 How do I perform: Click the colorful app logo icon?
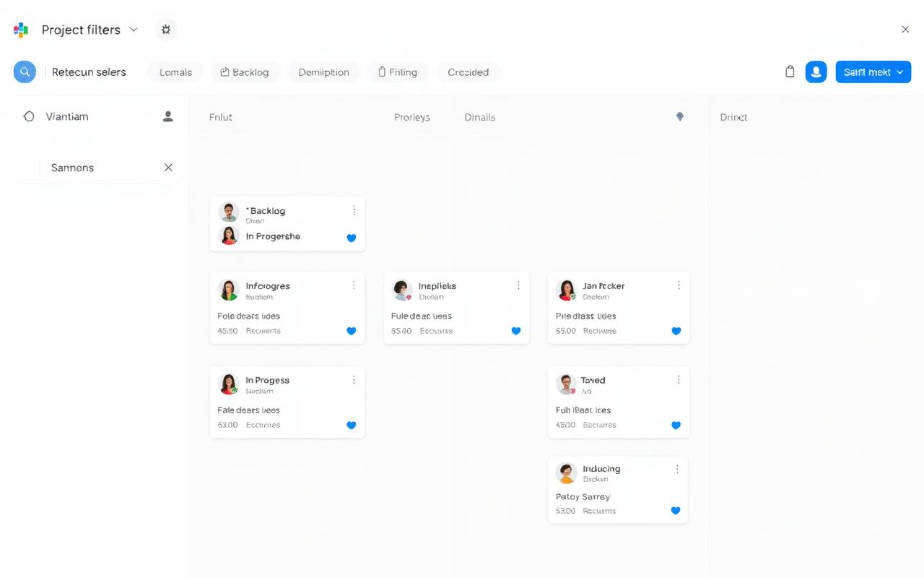21,30
